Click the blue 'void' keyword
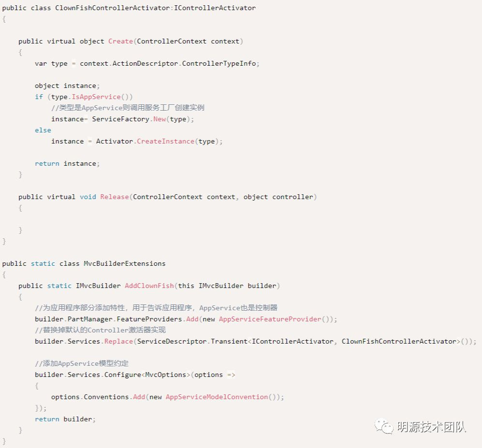Screen dimensions: 482x448 coord(88,197)
